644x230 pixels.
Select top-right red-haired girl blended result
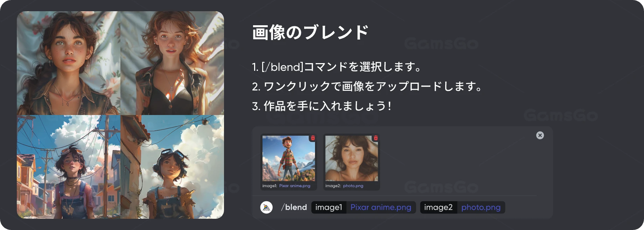(172, 63)
